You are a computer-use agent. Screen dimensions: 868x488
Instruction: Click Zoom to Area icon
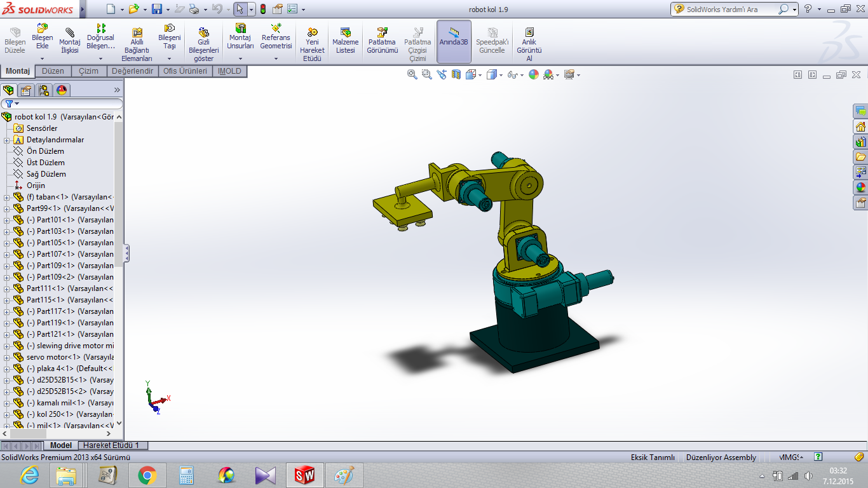(x=426, y=74)
